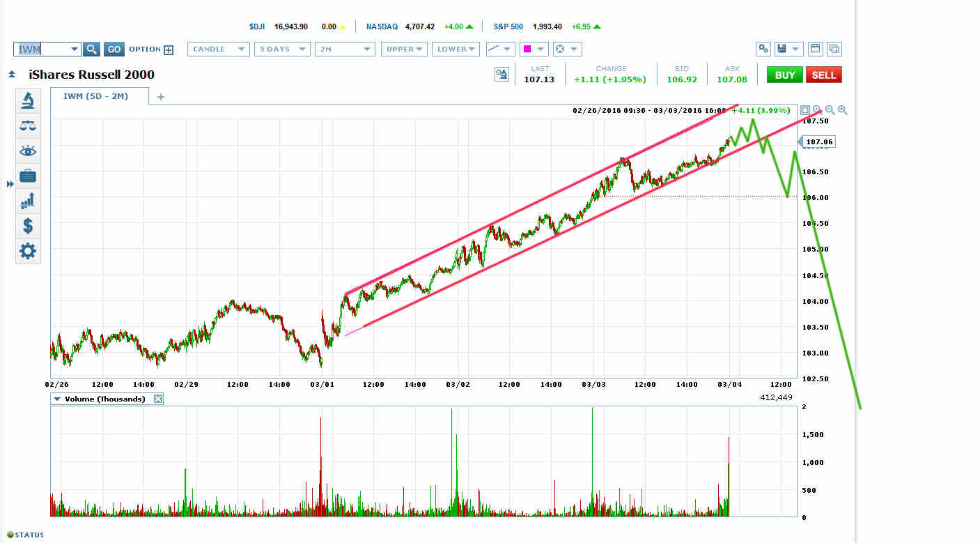
Task: Open the gear settings icon in sidebar
Action: coord(28,252)
